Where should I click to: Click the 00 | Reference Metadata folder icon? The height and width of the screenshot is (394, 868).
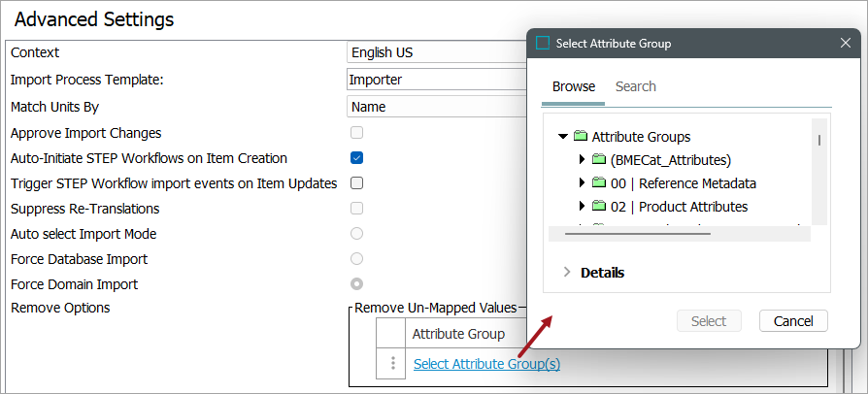coord(599,183)
